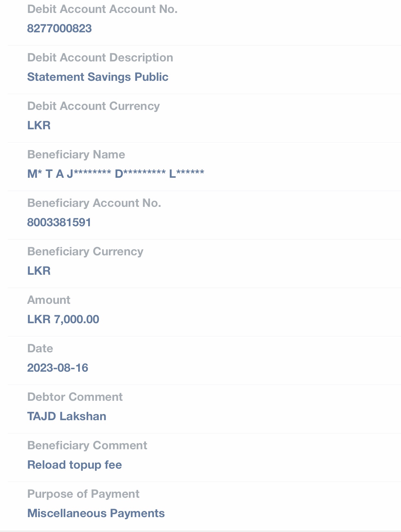The image size is (401, 532).
Task: Click the "Purpose of Payment" label
Action: [83, 494]
